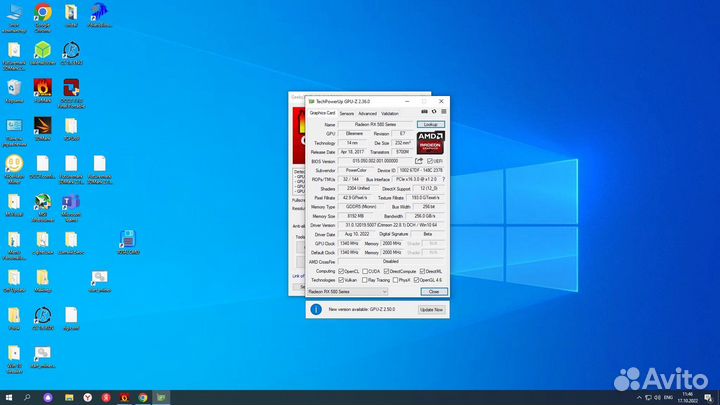Toggle the CUDA checkbox
The height and width of the screenshot is (405, 720).
(x=365, y=271)
